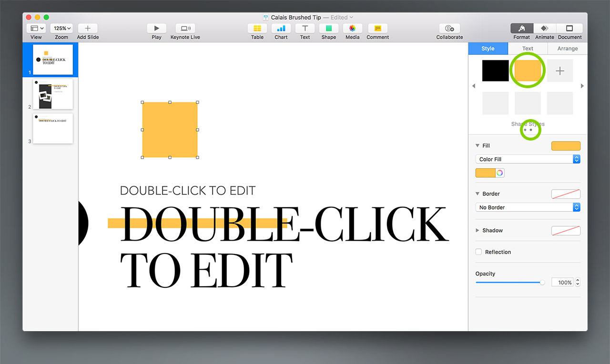This screenshot has height=364, width=610.
Task: Open the Shape picker icon
Action: pos(328,29)
